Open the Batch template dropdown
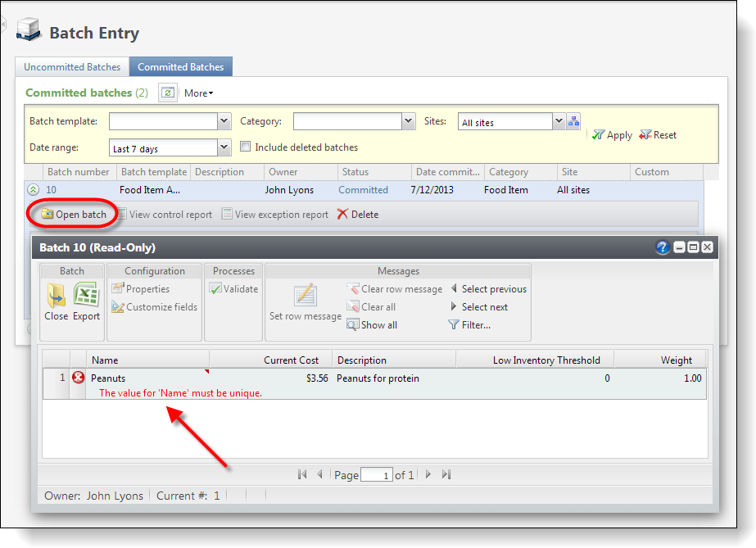The height and width of the screenshot is (548, 756). pos(224,121)
